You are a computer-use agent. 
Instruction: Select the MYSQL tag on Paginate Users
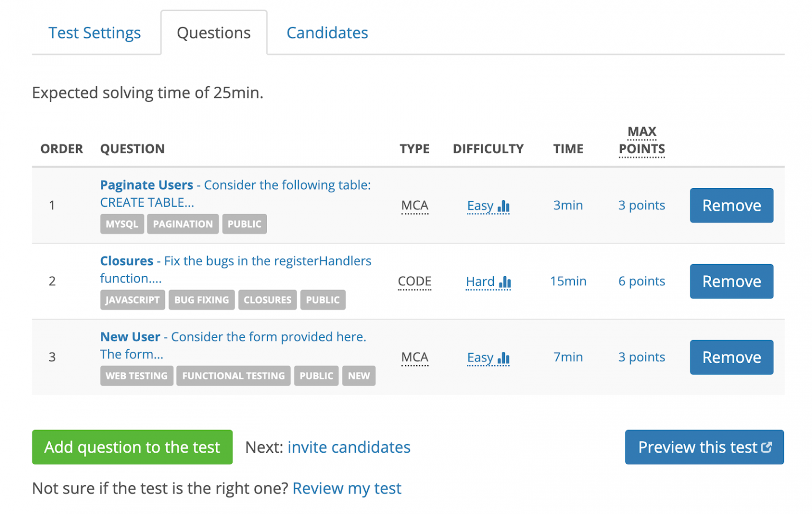click(122, 224)
